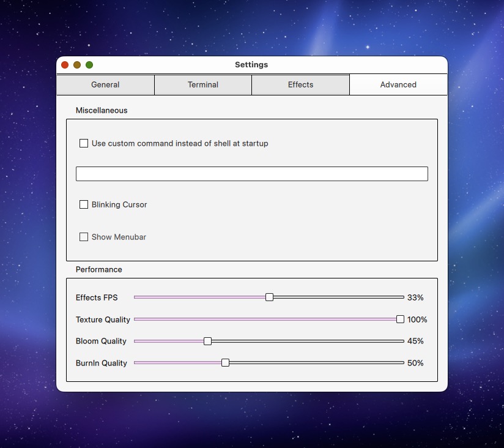Click the custom command text field
The image size is (504, 448).
(251, 174)
